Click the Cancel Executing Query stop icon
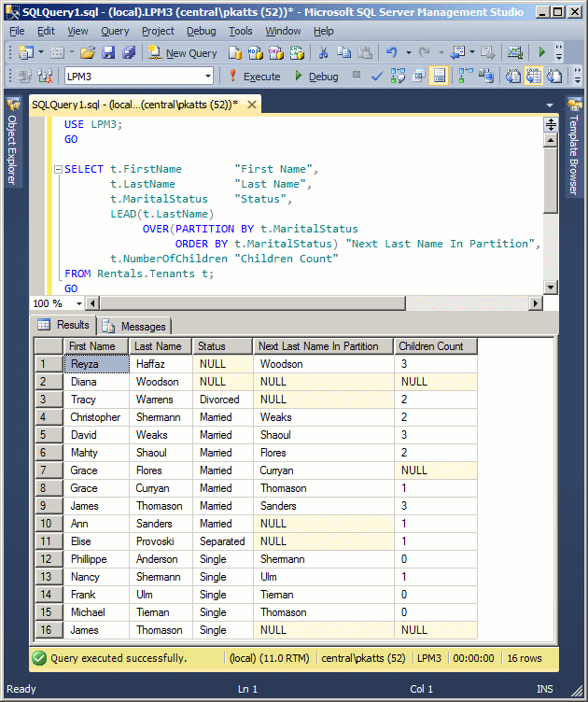 [357, 76]
